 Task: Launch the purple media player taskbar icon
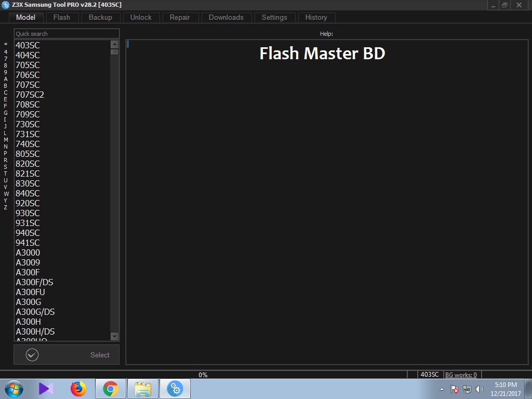46,389
